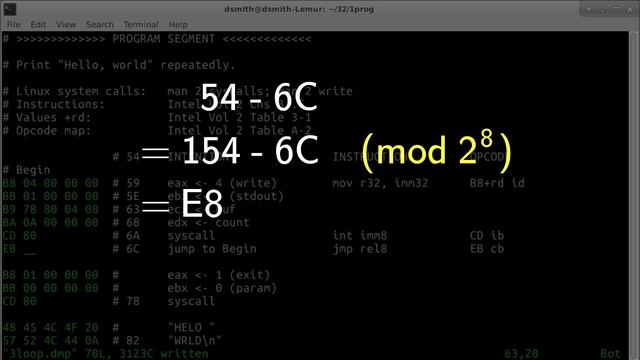Click the '# Begin' comment line

26,170
